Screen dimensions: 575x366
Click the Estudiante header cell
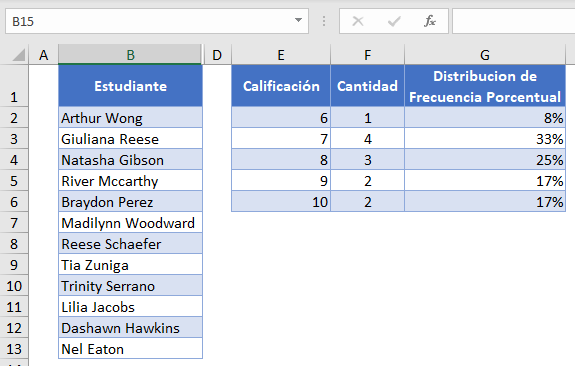pyautogui.click(x=130, y=86)
